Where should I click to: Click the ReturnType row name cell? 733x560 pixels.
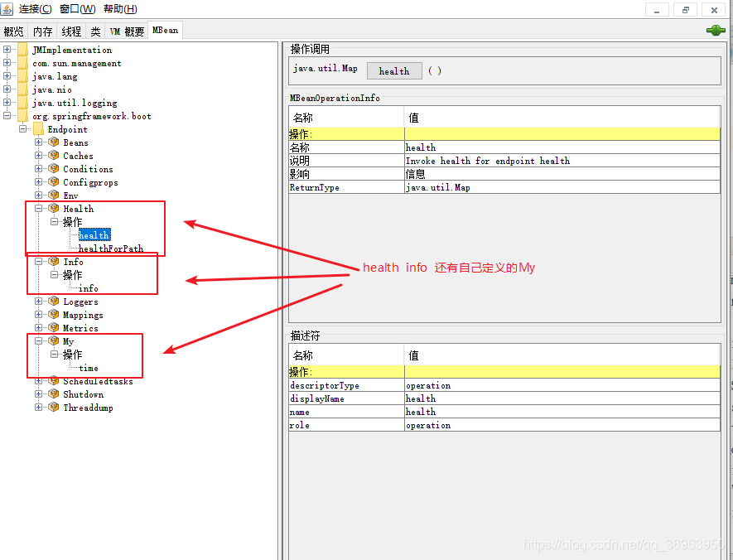(x=346, y=187)
